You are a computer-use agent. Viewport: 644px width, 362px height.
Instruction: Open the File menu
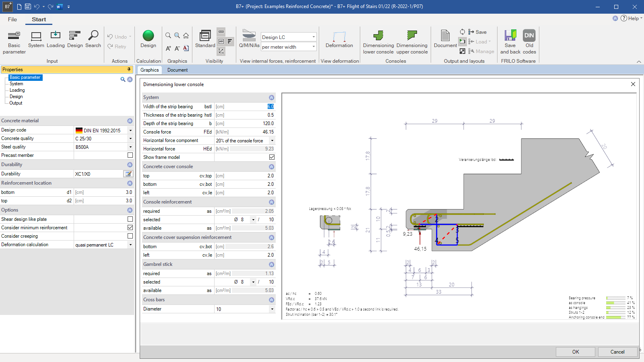[12, 19]
